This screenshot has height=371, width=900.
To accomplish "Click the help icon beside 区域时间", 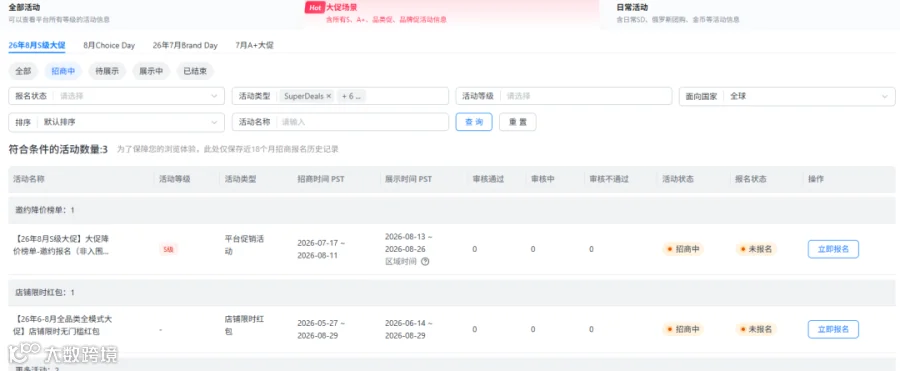I will tap(425, 261).
